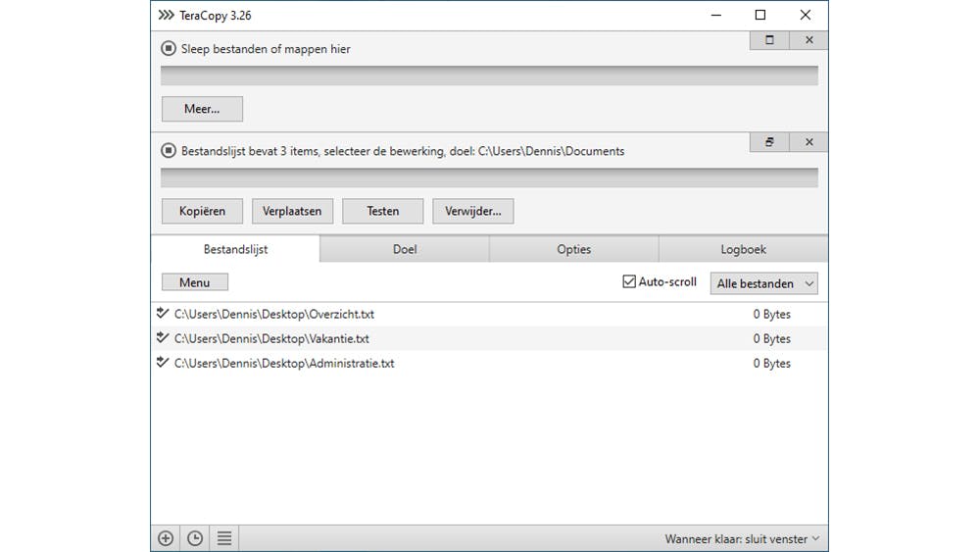The height and width of the screenshot is (552, 980).
Task: Click the '0 Bytes' size of Administratie.txt
Action: click(x=771, y=363)
